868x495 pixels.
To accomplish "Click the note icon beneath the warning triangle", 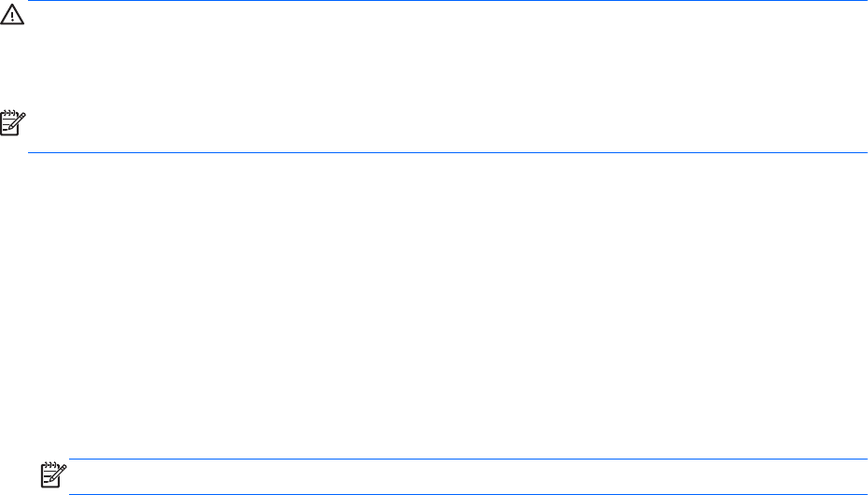I will [11, 121].
